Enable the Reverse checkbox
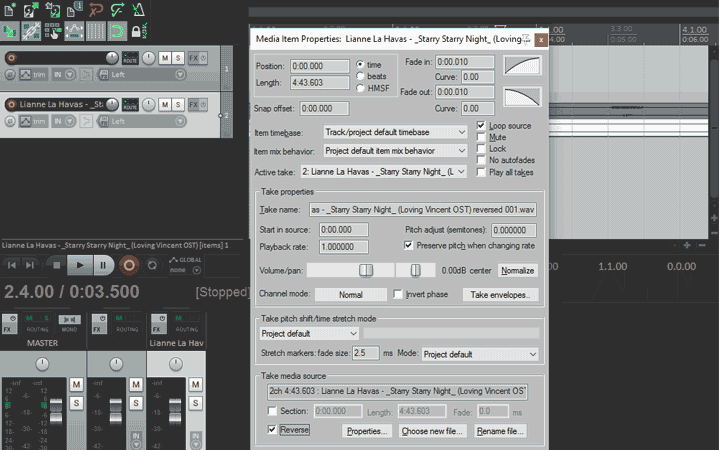Viewport: 720px width, 450px height. coord(273,429)
